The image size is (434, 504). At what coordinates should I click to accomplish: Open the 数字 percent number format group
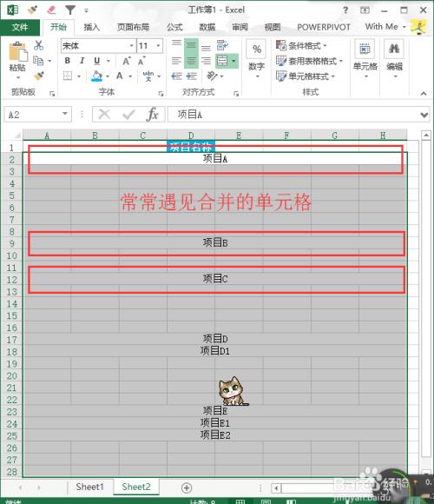click(x=256, y=59)
